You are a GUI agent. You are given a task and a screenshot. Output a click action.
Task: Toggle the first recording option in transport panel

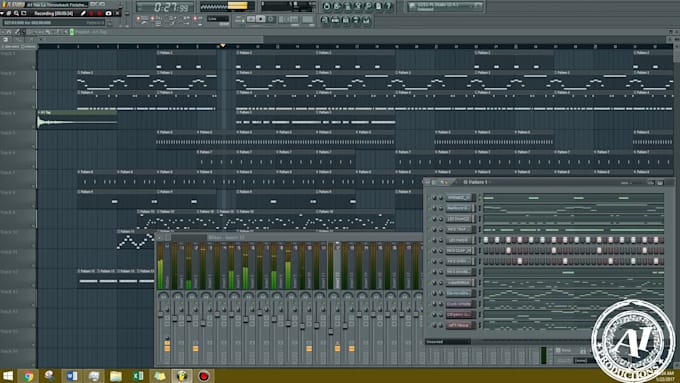[138, 19]
